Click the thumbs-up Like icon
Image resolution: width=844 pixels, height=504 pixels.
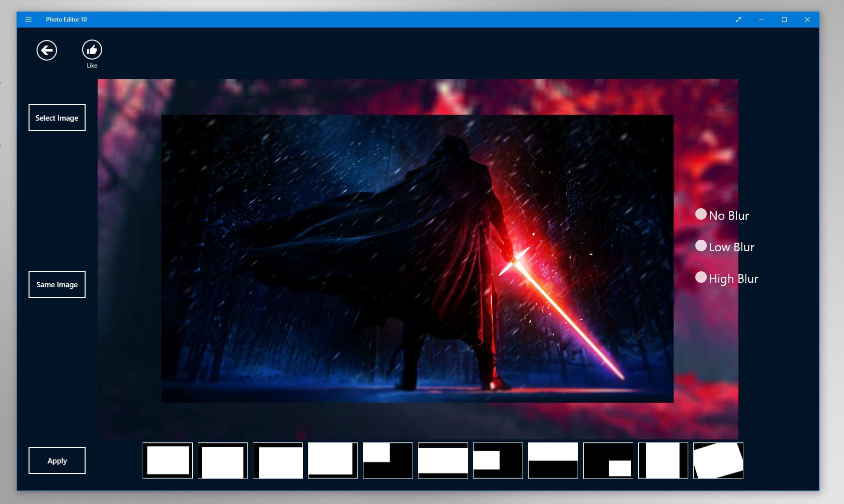coord(92,50)
